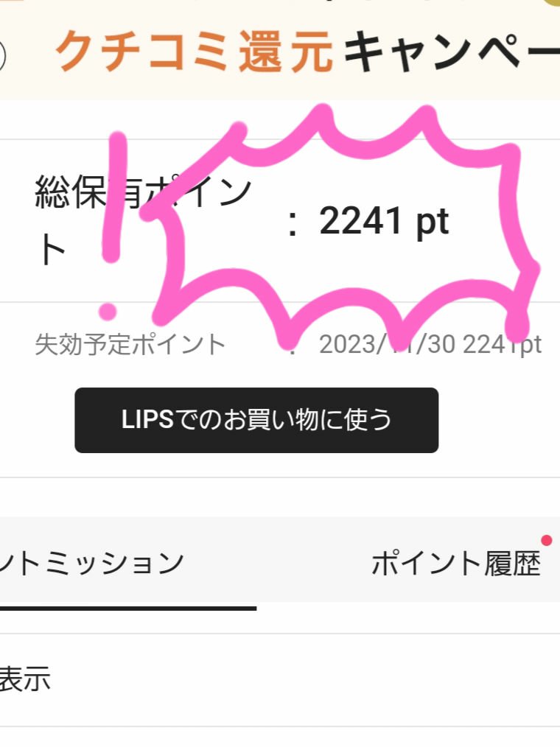Select the 失効予定ポイント label

[130, 345]
